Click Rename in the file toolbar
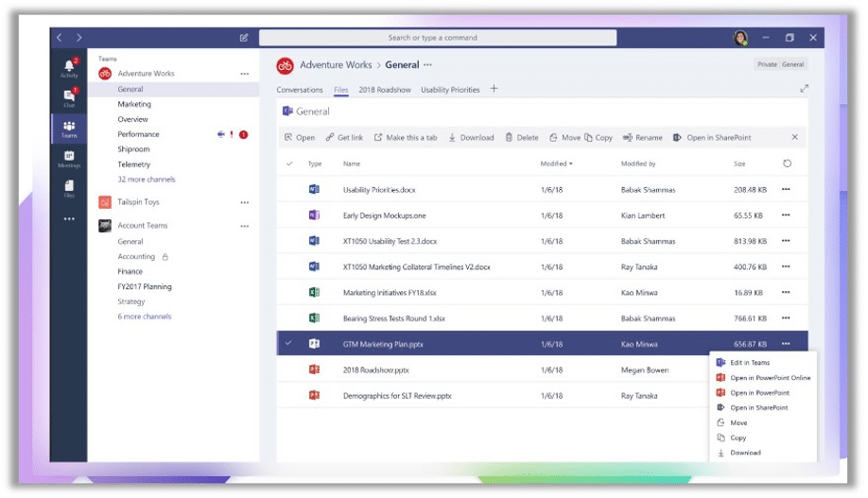Image resolution: width=868 pixels, height=498 pixels. (x=643, y=137)
